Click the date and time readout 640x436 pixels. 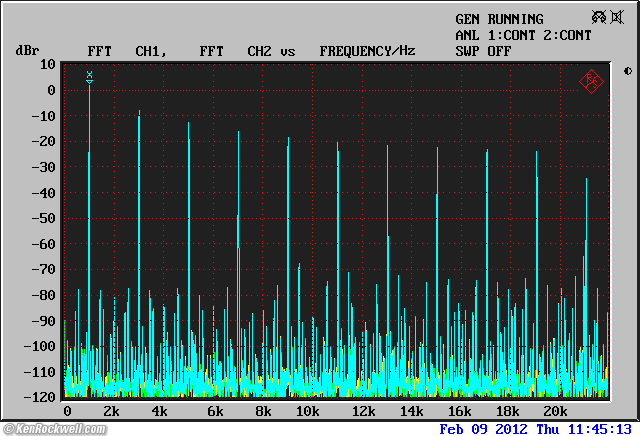coord(537,428)
